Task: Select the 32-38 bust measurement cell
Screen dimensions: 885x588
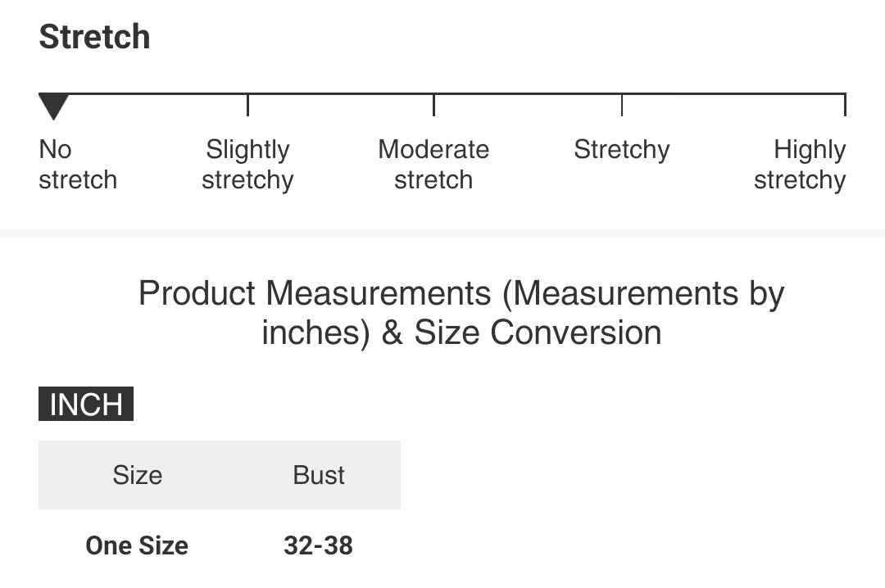Action: coord(318,545)
